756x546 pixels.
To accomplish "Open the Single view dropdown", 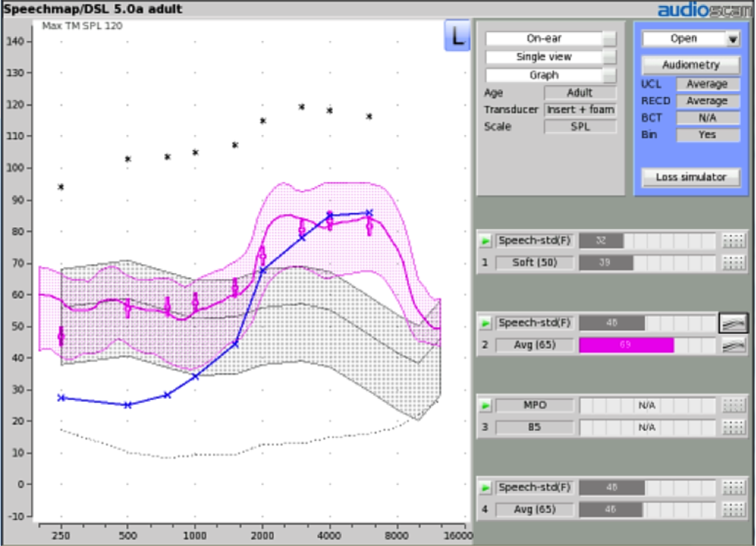I will 551,57.
